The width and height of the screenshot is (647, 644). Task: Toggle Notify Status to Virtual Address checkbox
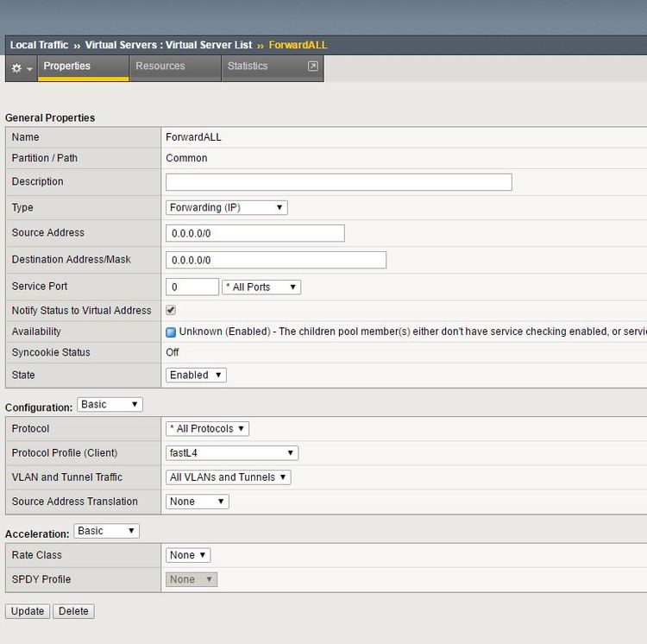pyautogui.click(x=171, y=310)
